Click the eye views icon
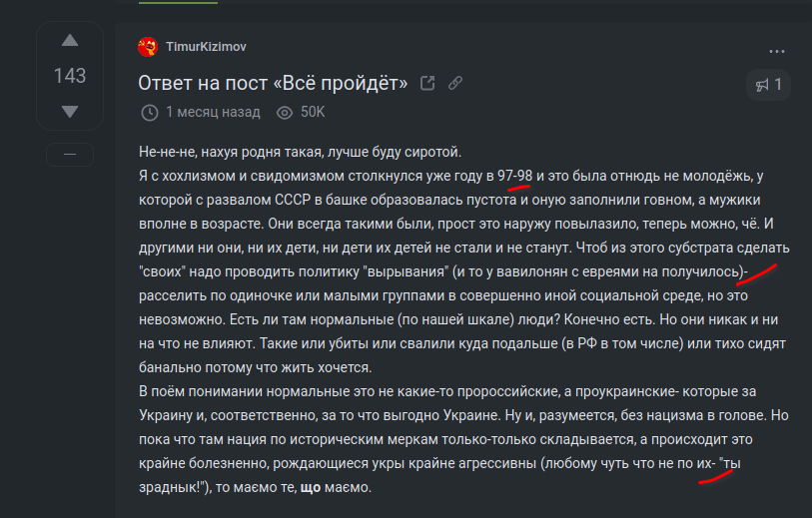Viewport: 812px width, 518px height. (284, 112)
